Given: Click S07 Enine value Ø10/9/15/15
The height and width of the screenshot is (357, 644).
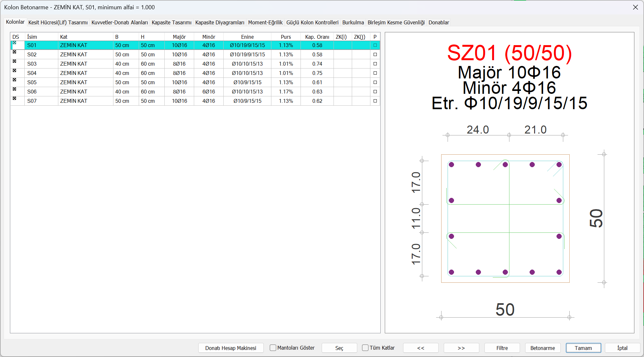Looking at the screenshot, I should click(x=247, y=101).
